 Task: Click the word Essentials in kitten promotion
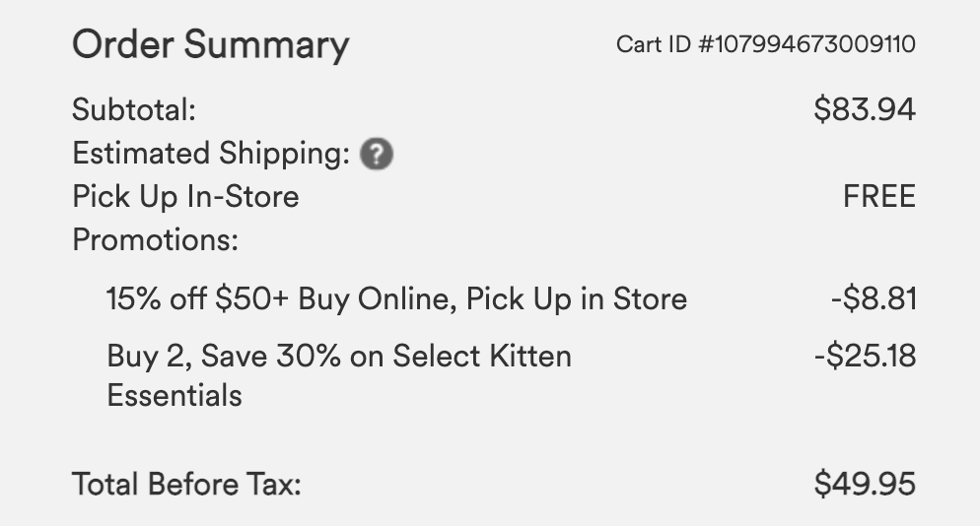(x=175, y=396)
